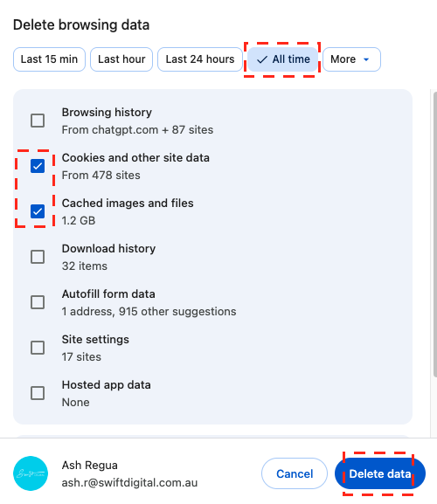The image size is (437, 504).
Task: Select the Last 15 min time range
Action: [x=49, y=59]
